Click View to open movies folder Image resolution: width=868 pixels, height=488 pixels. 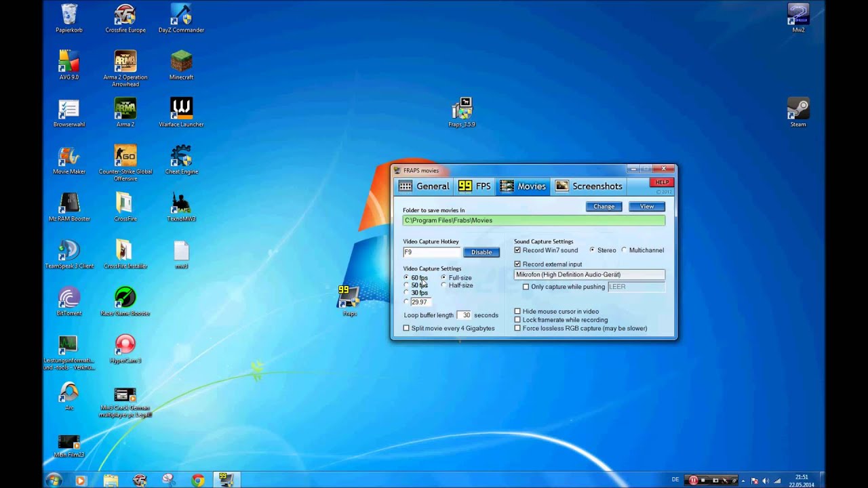click(x=647, y=206)
